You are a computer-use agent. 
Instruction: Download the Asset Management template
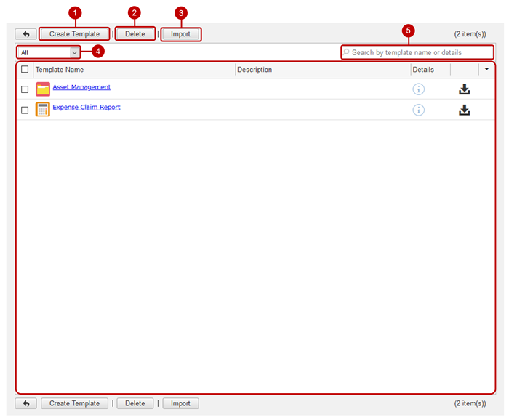(465, 89)
